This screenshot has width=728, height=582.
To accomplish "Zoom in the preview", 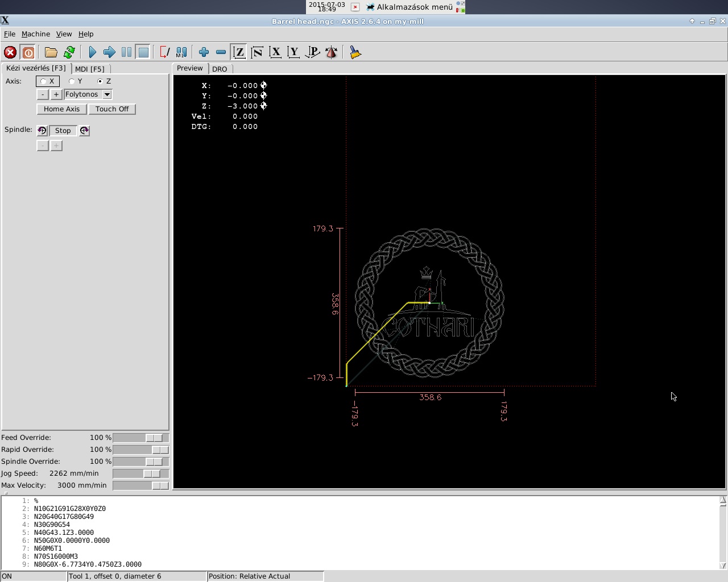I will click(204, 52).
